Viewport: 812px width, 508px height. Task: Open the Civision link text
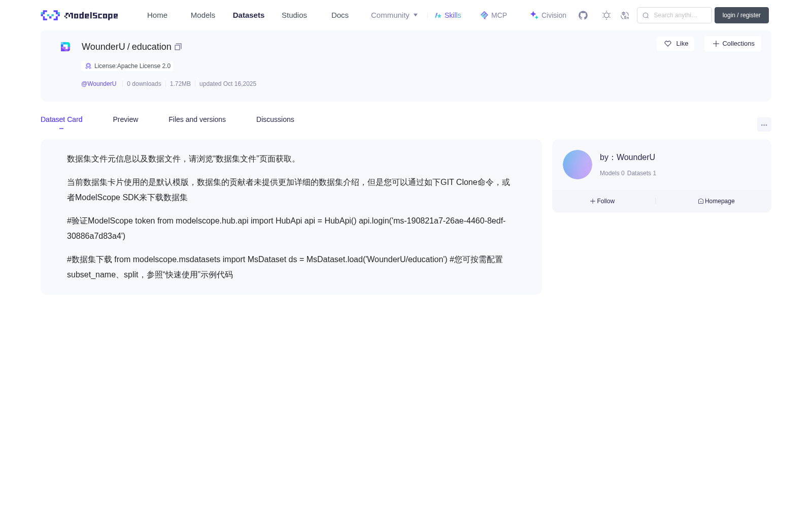[554, 15]
